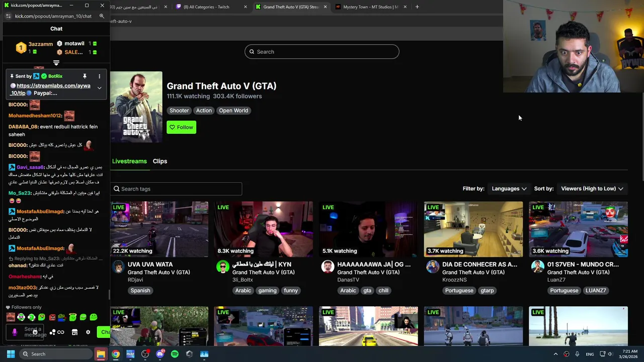
Task: Select the gaming tag under 3li_Boltx
Action: click(x=267, y=291)
